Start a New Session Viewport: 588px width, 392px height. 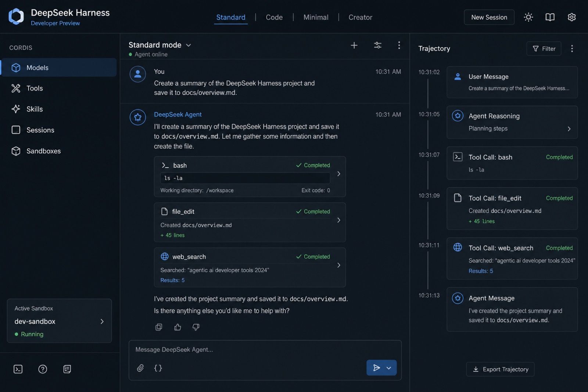pos(489,17)
